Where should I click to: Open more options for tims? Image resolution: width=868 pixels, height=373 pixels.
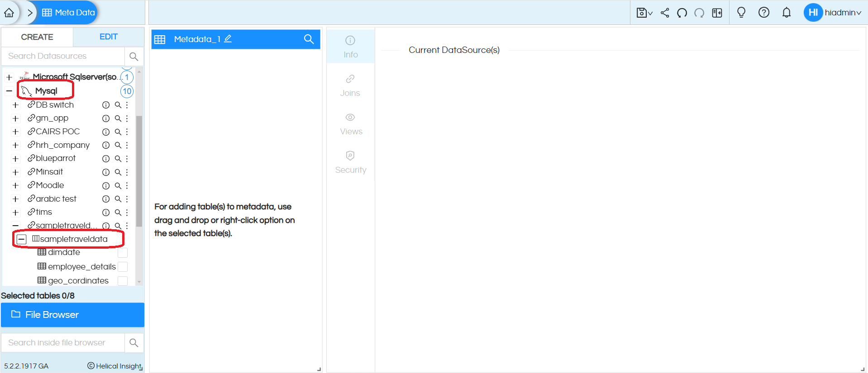click(127, 212)
